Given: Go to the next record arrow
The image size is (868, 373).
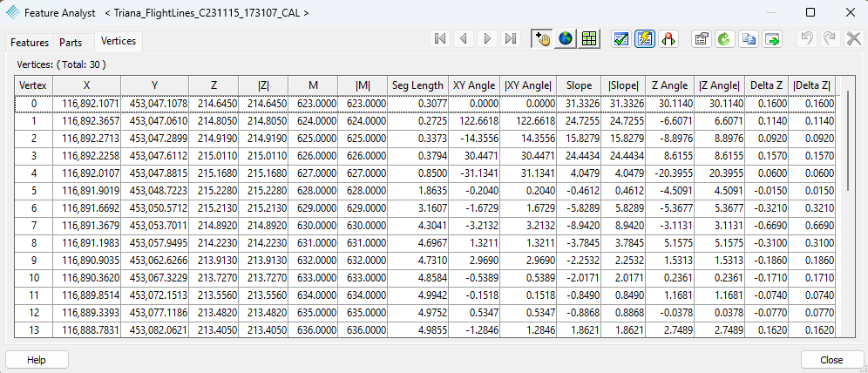Looking at the screenshot, I should 487,38.
